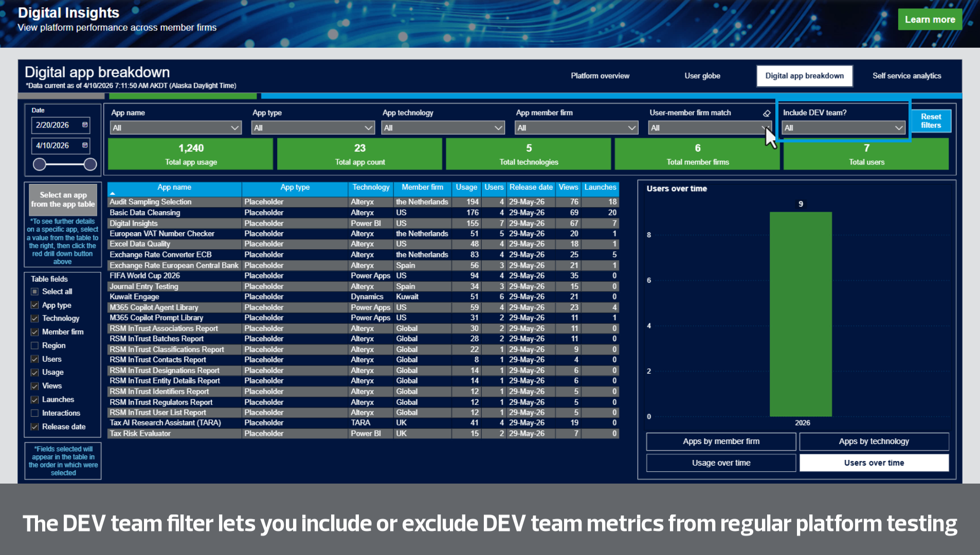Open the App type filter dropdown

[313, 128]
